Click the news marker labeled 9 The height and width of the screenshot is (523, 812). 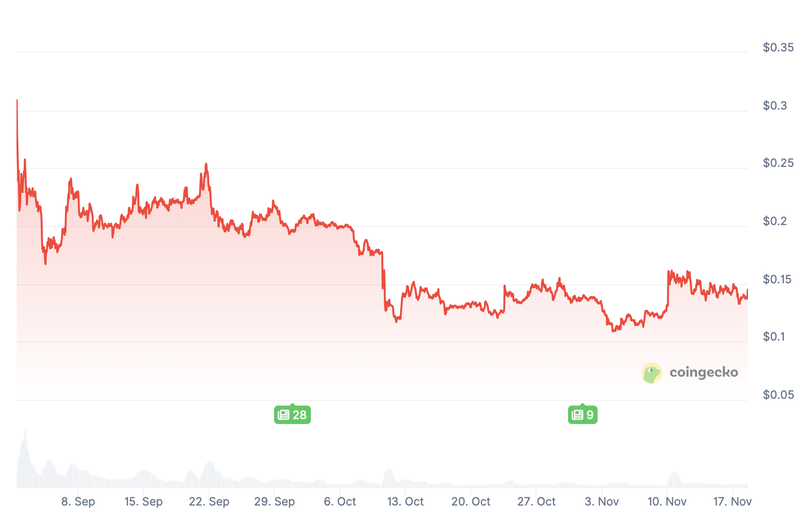pyautogui.click(x=583, y=415)
